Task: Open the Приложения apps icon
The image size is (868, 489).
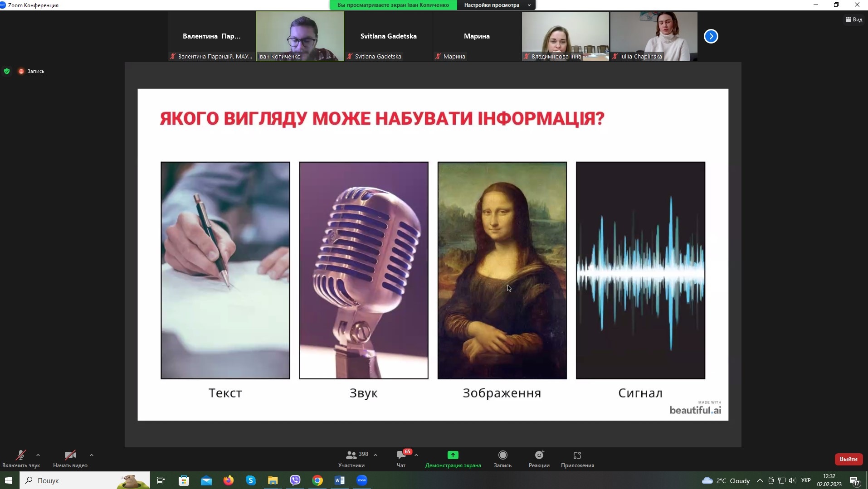Action: pyautogui.click(x=577, y=455)
